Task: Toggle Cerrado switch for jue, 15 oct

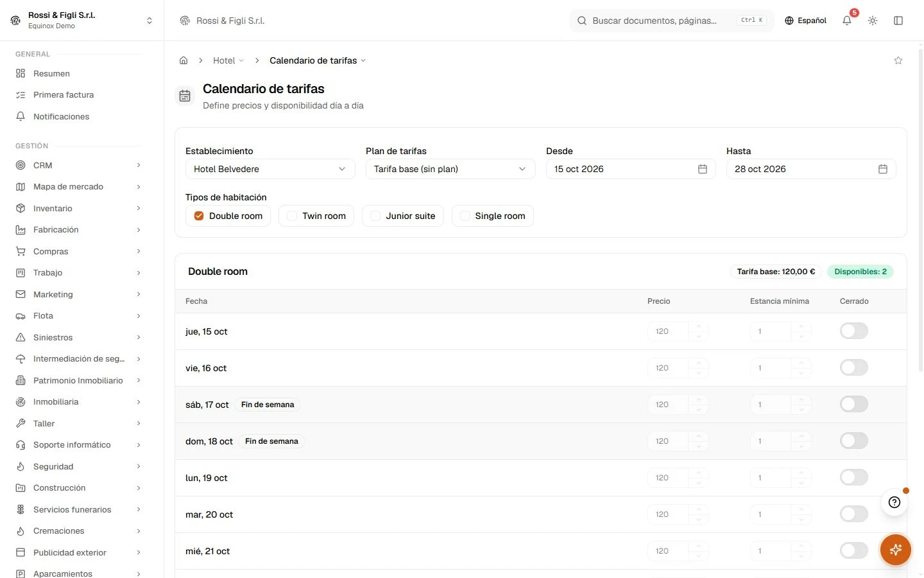Action: click(x=854, y=331)
